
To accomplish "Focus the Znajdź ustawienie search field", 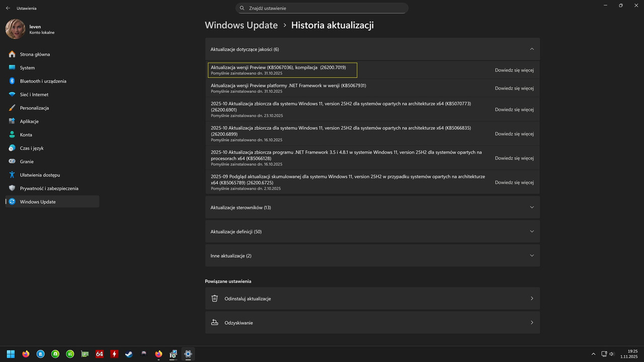I will click(x=322, y=8).
